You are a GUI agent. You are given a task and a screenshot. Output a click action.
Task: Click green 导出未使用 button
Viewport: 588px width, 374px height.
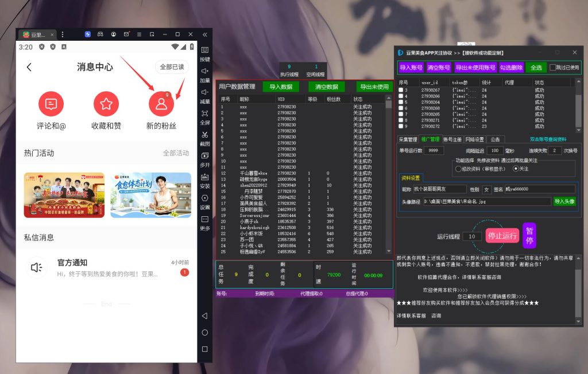[374, 87]
